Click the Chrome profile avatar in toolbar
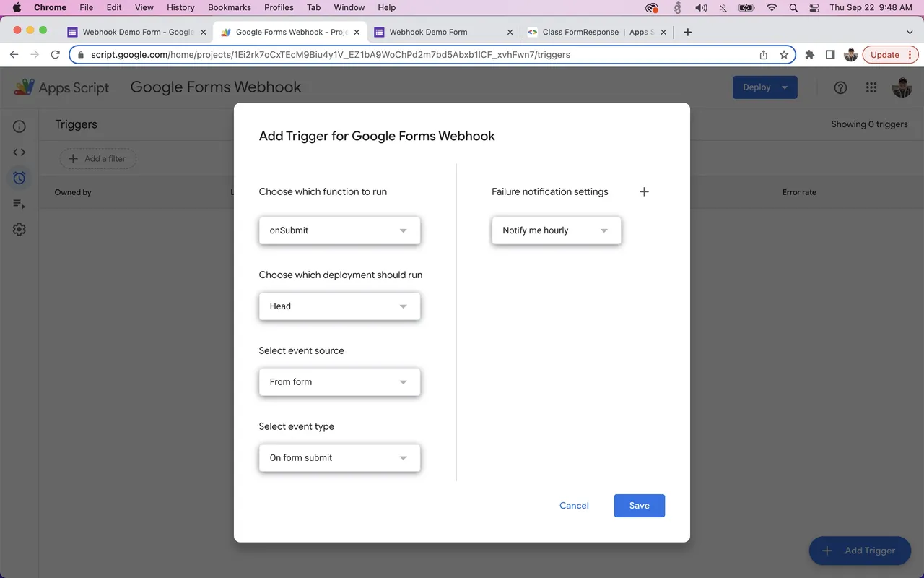The image size is (924, 578). [x=851, y=55]
